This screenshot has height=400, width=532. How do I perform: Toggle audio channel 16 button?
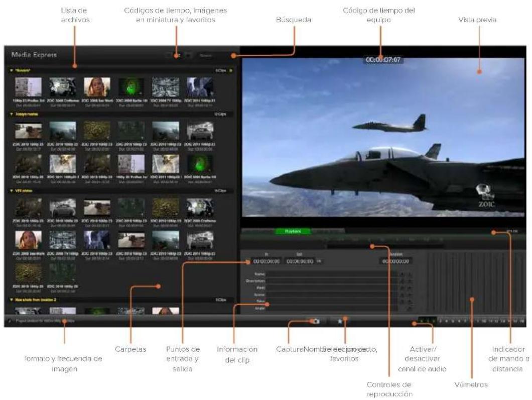point(521,321)
